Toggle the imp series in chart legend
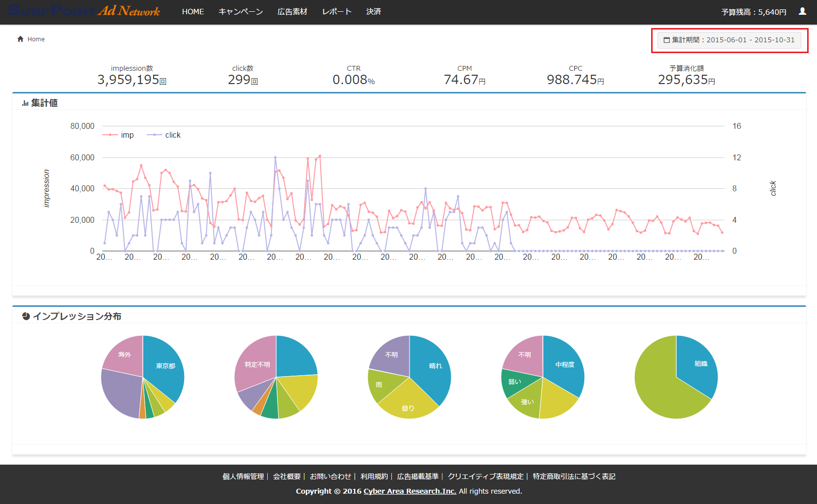This screenshot has height=504, width=817. tap(118, 135)
